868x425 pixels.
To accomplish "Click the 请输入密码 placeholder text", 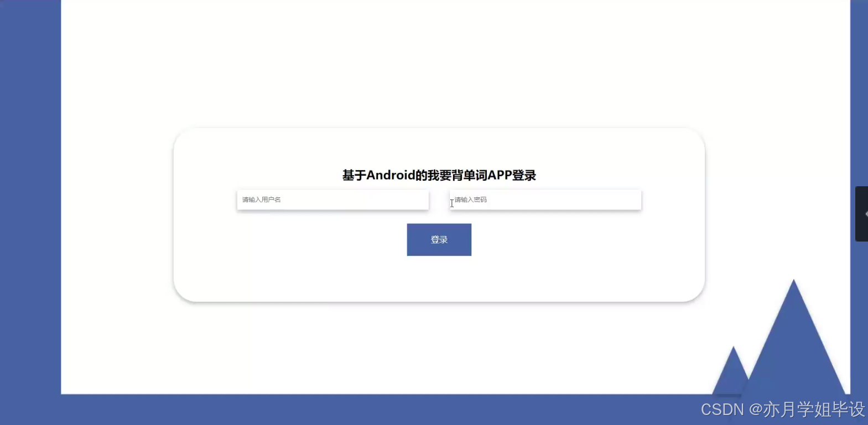I will tap(471, 200).
